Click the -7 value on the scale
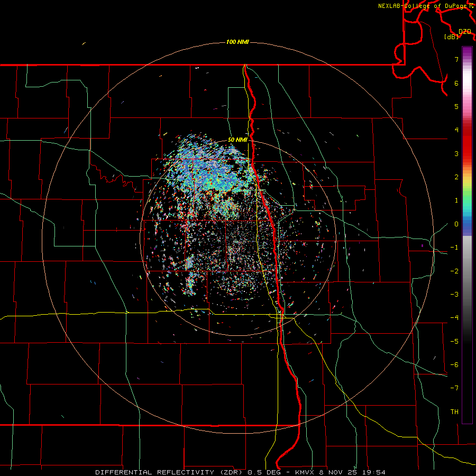 (454, 388)
